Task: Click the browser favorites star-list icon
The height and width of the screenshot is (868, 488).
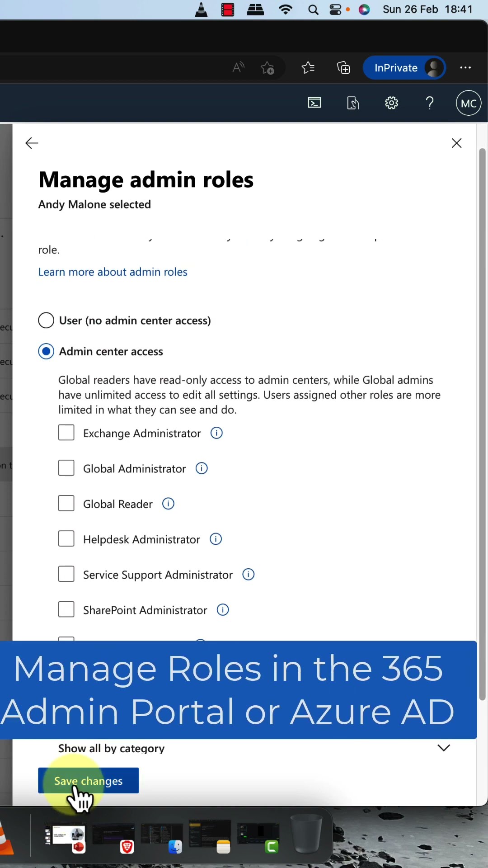Action: 308,68
